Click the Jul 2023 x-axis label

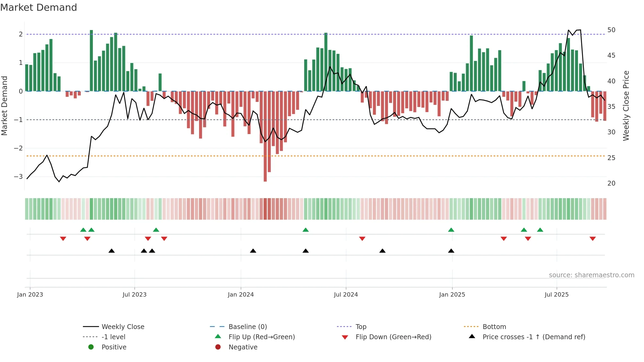134,295
